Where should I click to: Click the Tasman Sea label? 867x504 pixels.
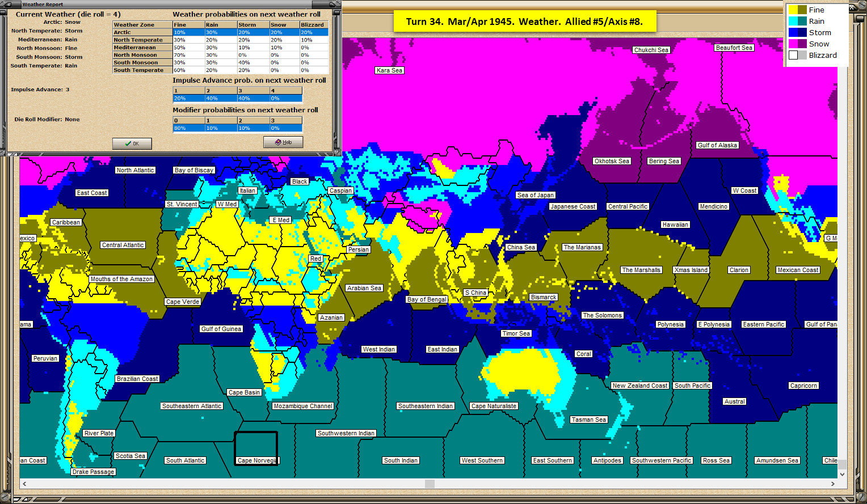[x=589, y=420]
